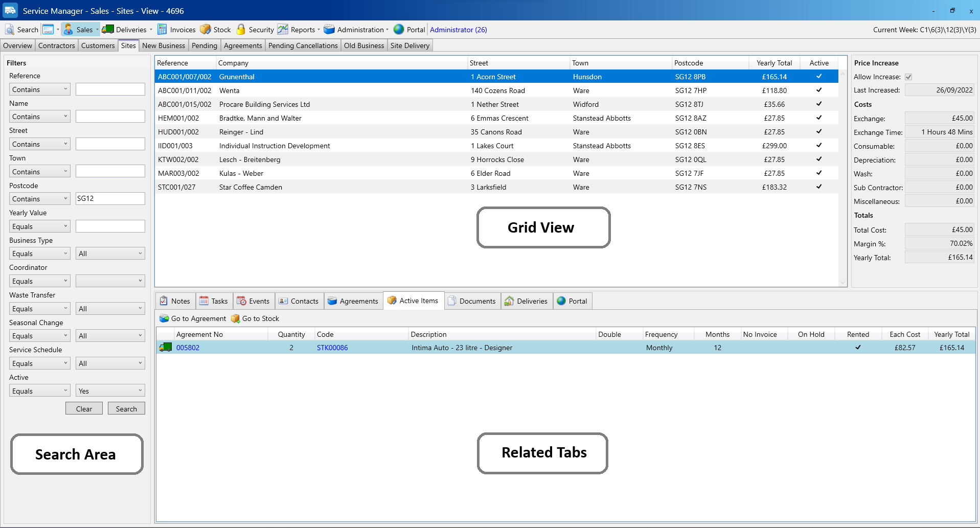This screenshot has height=528, width=980.
Task: Click the Security padlock icon
Action: click(x=241, y=30)
